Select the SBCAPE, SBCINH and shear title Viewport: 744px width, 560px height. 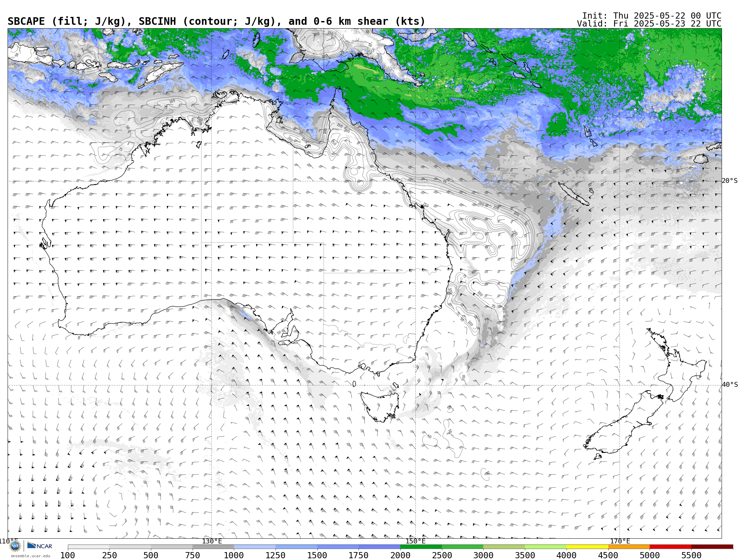[216, 21]
